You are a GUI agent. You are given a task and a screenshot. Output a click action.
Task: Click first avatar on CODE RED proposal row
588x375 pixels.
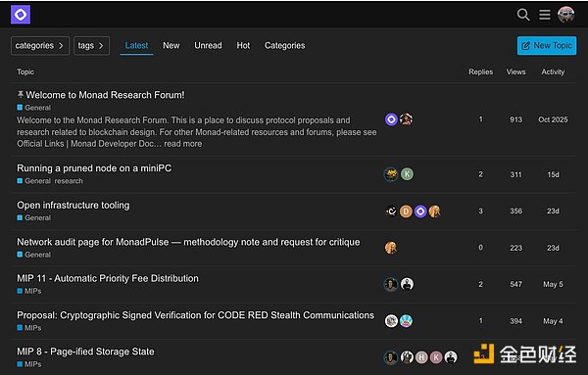pos(391,321)
